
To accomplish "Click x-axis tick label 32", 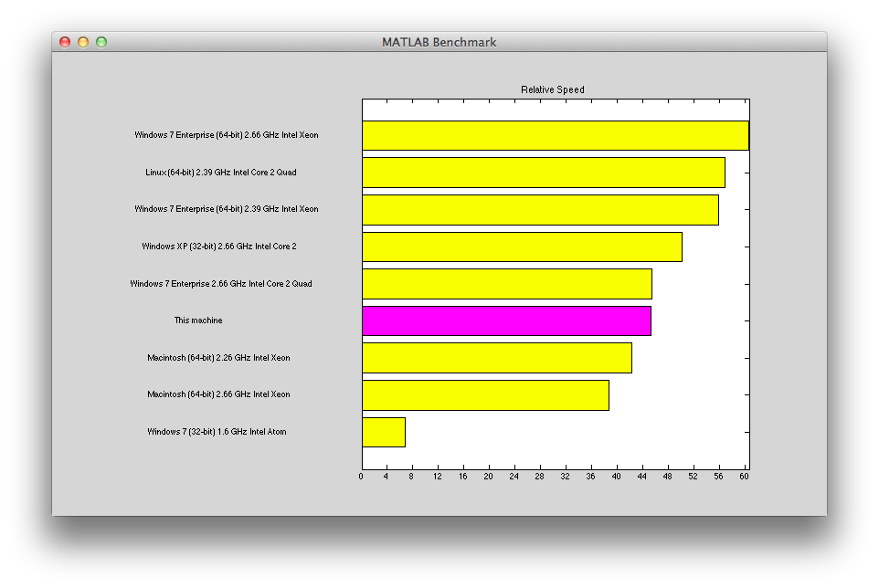I will [x=565, y=477].
